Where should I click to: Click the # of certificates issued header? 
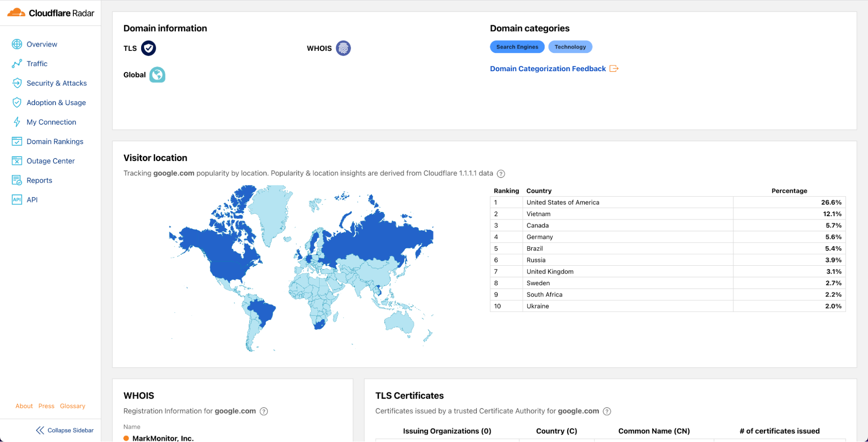pos(779,432)
